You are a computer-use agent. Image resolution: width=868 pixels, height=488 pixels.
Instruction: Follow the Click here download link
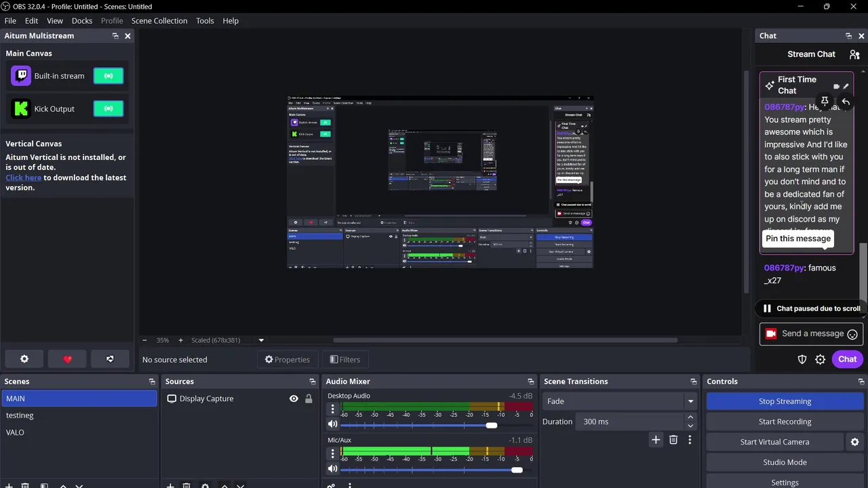[24, 178]
